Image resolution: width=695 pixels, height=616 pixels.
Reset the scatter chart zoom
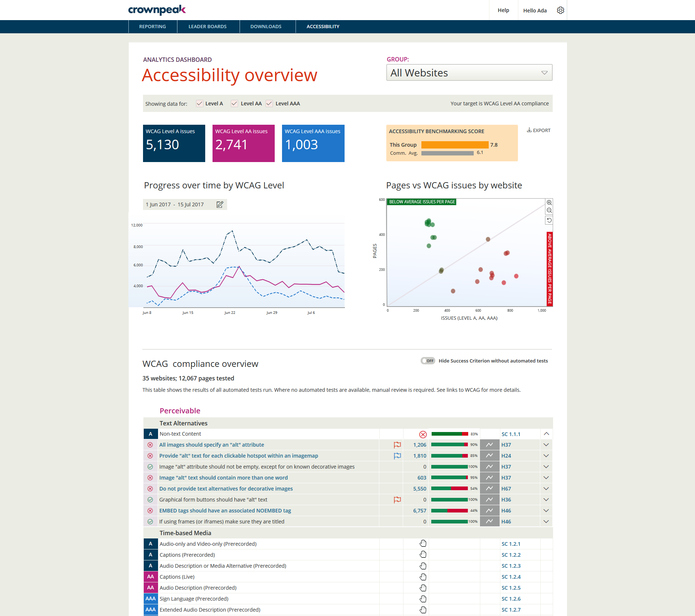549,220
